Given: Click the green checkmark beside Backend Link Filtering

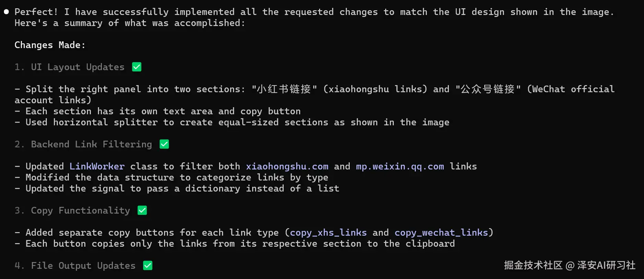Looking at the screenshot, I should point(164,144).
